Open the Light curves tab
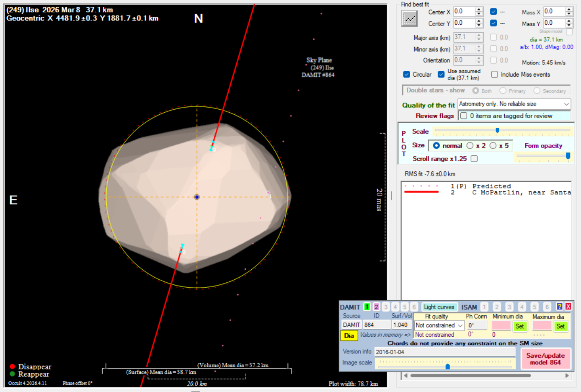The image size is (581, 392). 439,307
